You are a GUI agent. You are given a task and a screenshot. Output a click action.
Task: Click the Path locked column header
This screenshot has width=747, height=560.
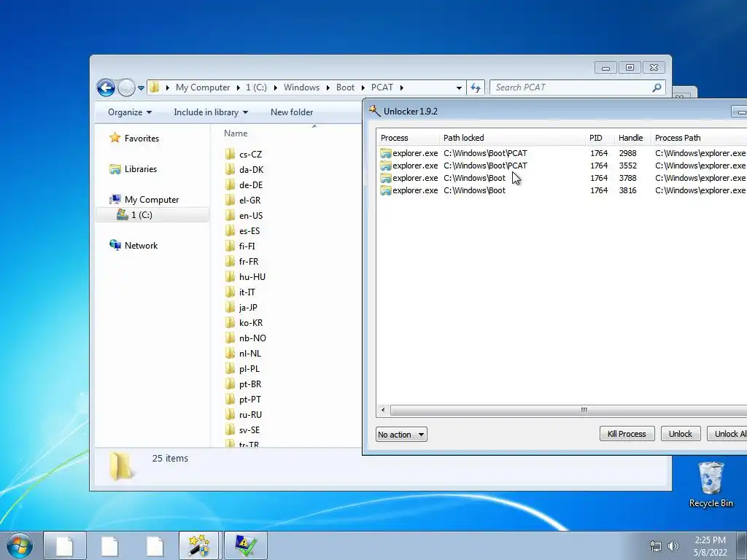coord(512,138)
